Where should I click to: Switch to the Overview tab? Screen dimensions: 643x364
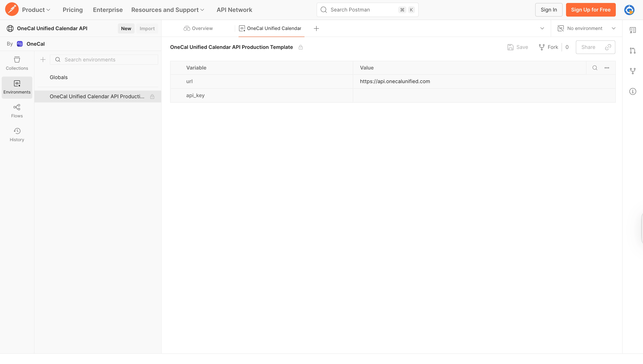click(x=198, y=28)
